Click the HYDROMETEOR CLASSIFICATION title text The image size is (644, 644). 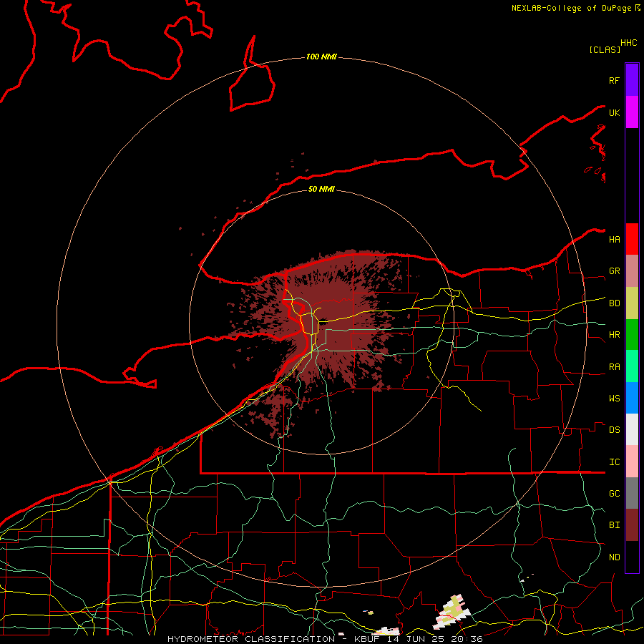click(x=251, y=639)
